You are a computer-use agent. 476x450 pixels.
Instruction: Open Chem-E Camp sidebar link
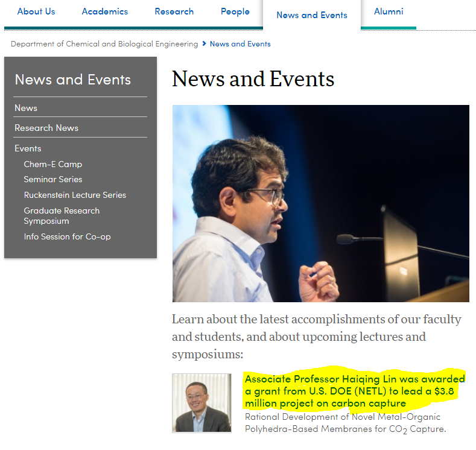pyautogui.click(x=53, y=164)
